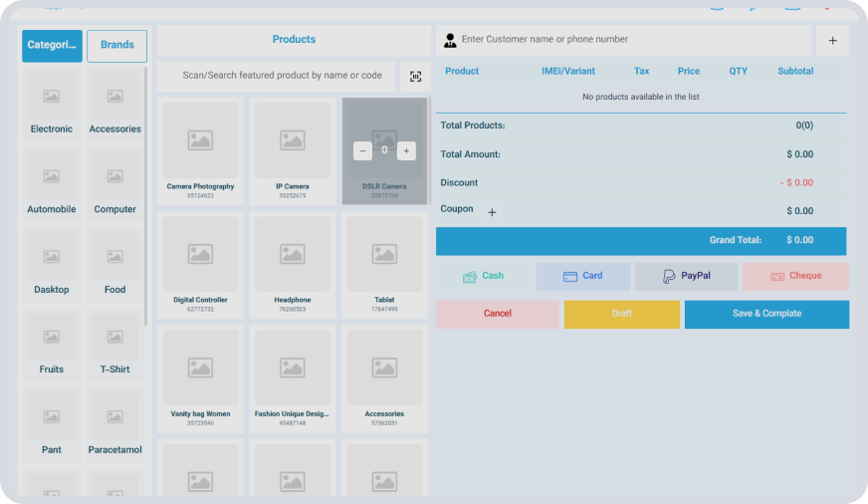Select the Headphone product thumbnail

point(293,255)
